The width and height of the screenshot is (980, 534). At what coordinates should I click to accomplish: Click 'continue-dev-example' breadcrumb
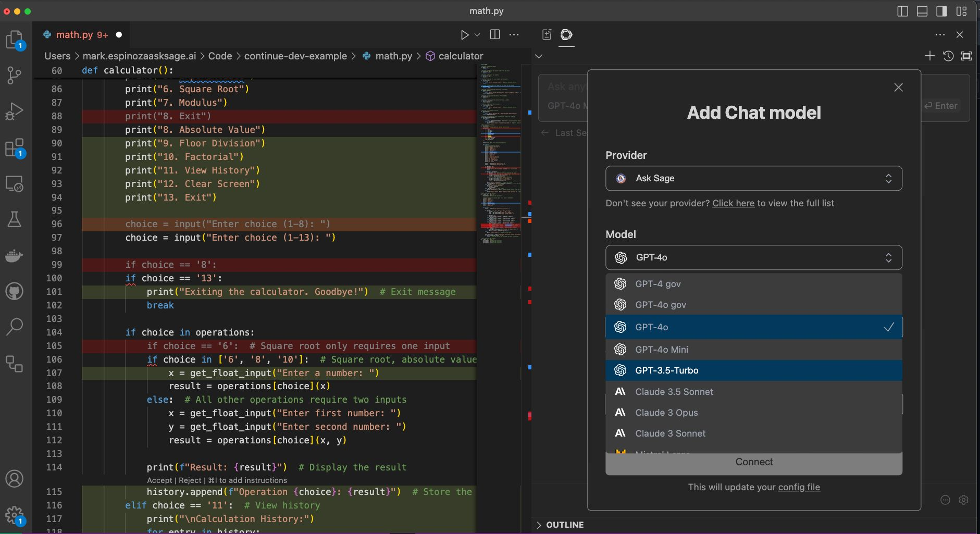pos(295,56)
